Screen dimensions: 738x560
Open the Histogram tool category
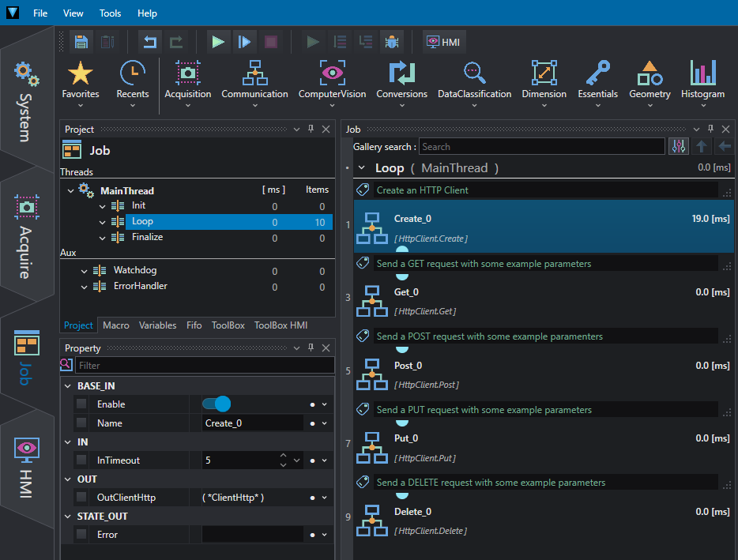click(702, 83)
